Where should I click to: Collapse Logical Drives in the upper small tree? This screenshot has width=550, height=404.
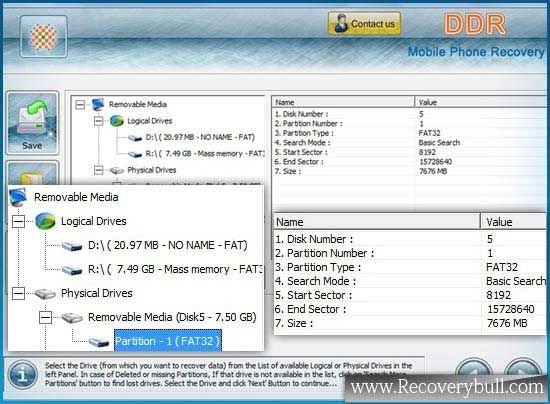pyautogui.click(x=99, y=121)
